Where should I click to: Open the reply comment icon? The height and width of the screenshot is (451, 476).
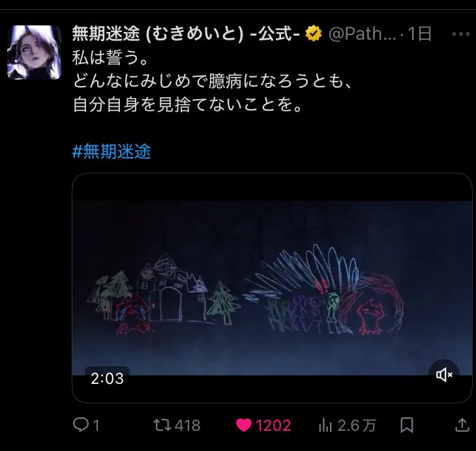81,424
